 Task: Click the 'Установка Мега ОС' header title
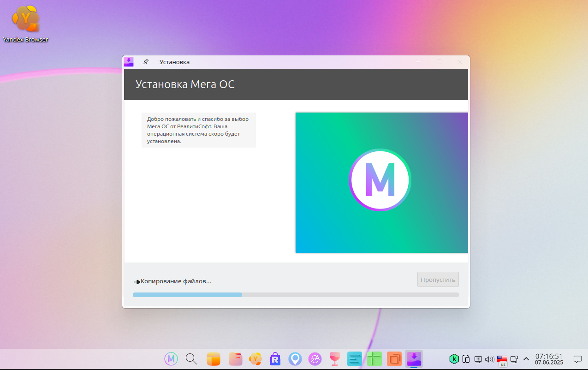pyautogui.click(x=185, y=84)
